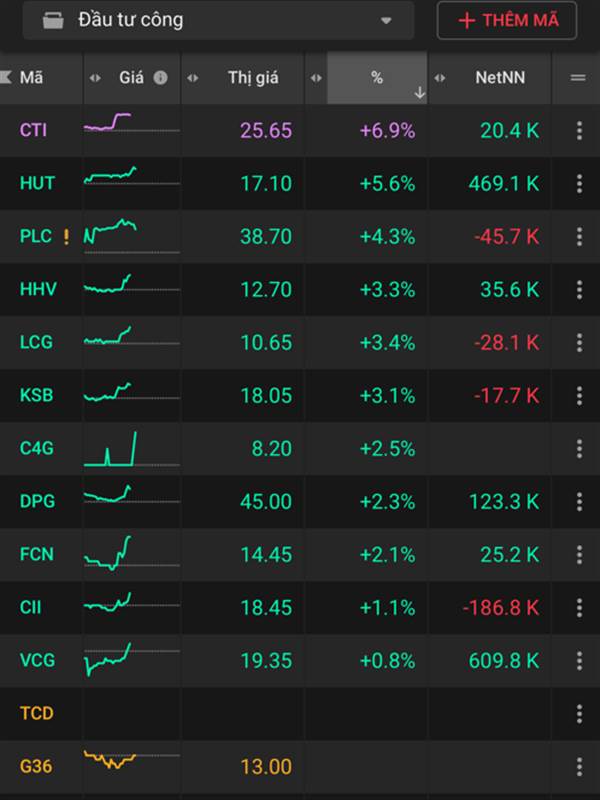Click the Thị giá column header
Screen dimensions: 600x800
point(253,78)
